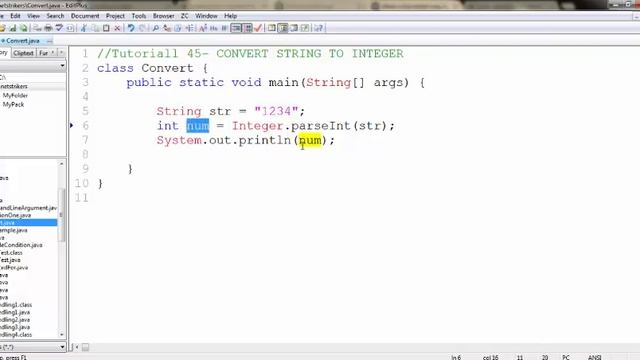Click the string "1234" on line 5
The image size is (640, 360).
(x=276, y=111)
